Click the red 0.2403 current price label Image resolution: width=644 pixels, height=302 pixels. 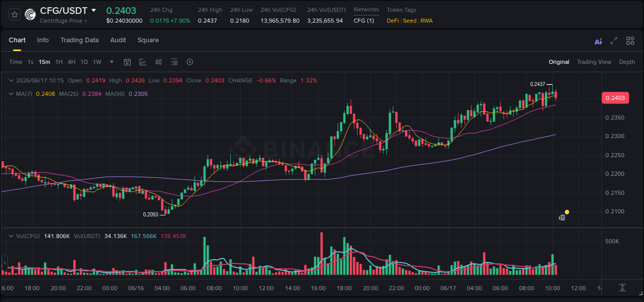pyautogui.click(x=615, y=98)
